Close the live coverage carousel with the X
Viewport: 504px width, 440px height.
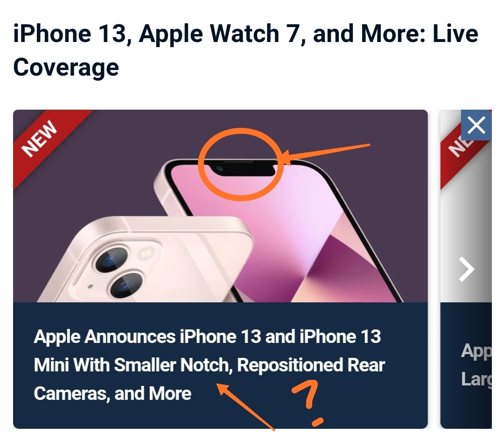pos(476,125)
